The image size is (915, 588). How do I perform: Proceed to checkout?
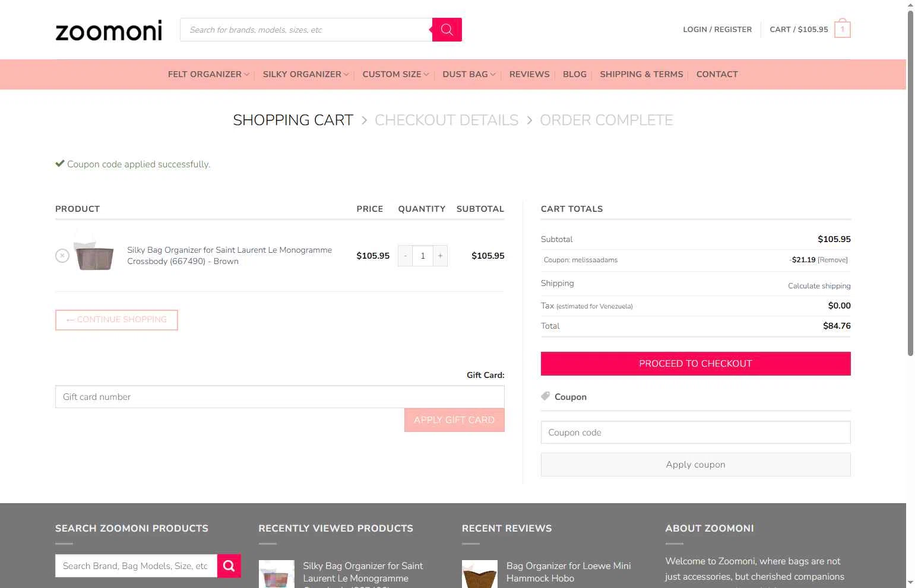pos(695,364)
